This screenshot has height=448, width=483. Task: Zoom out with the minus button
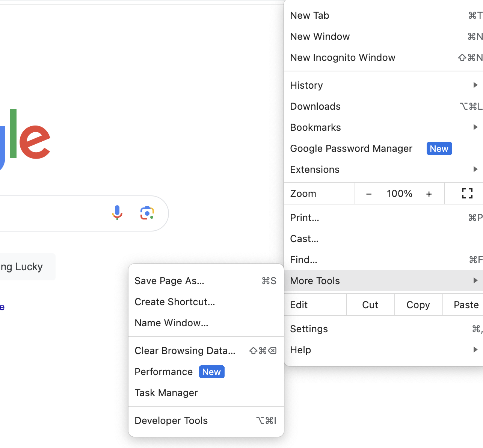point(369,194)
